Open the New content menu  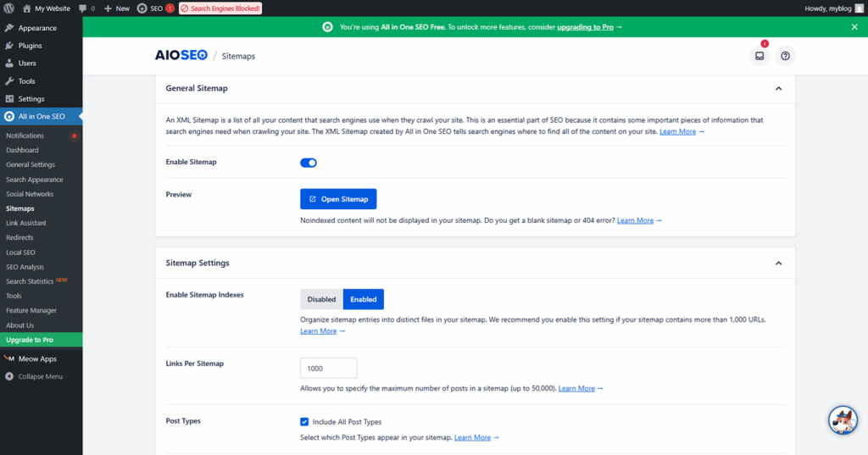point(117,8)
